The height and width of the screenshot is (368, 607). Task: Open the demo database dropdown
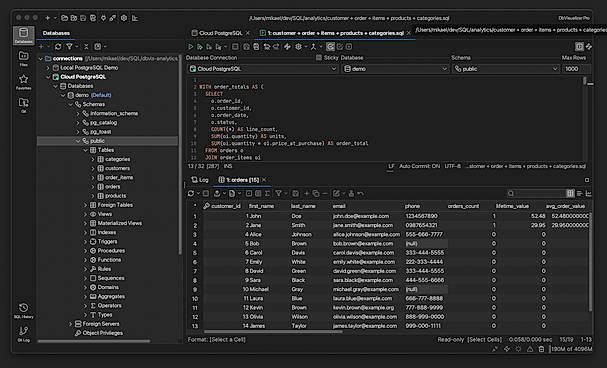395,69
